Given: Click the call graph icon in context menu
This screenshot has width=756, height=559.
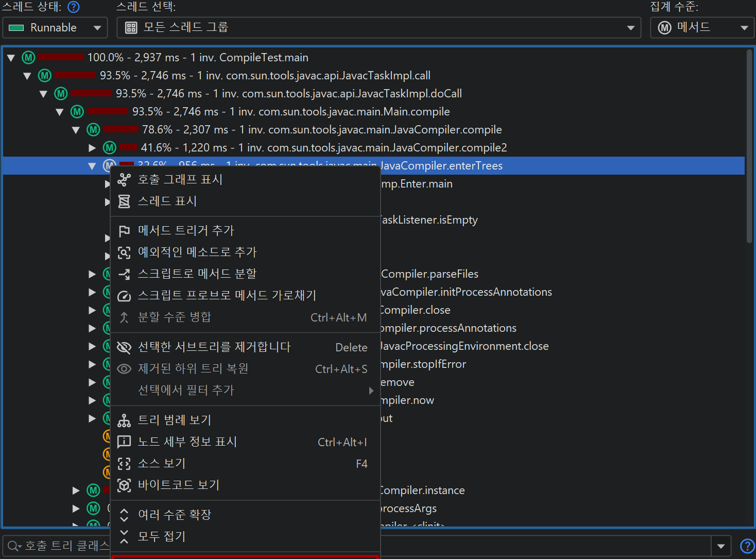Looking at the screenshot, I should (124, 180).
